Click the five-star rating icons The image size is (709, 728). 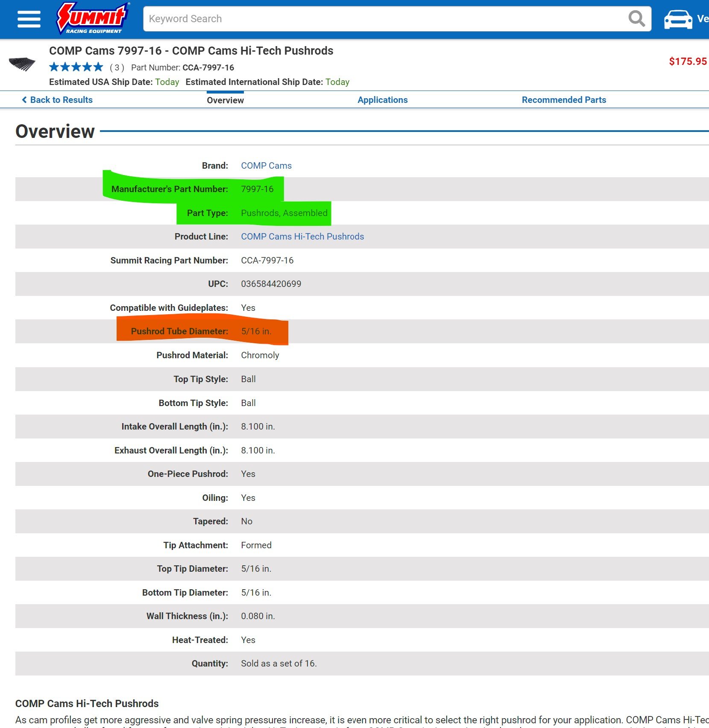[76, 67]
